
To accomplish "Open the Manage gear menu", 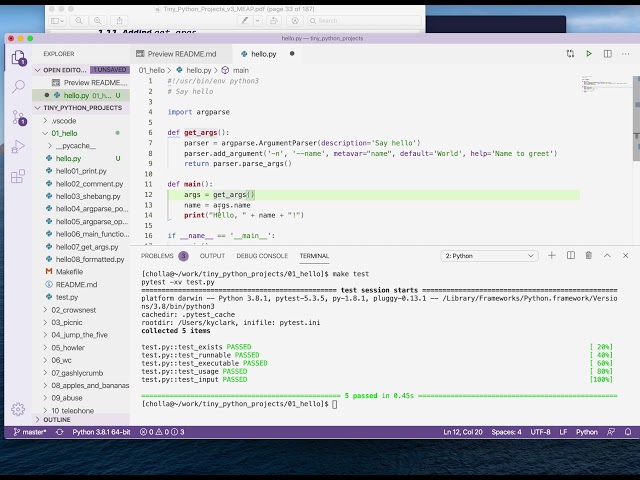I will coord(18,409).
